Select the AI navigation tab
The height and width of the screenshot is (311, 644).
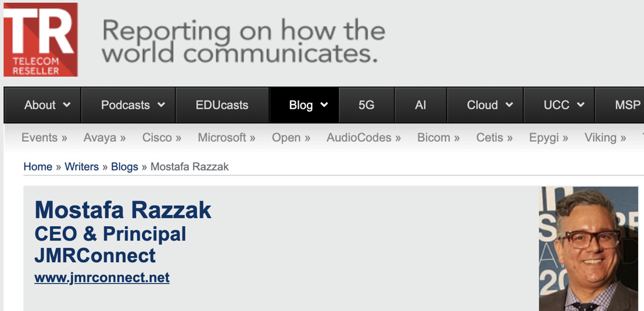point(421,105)
